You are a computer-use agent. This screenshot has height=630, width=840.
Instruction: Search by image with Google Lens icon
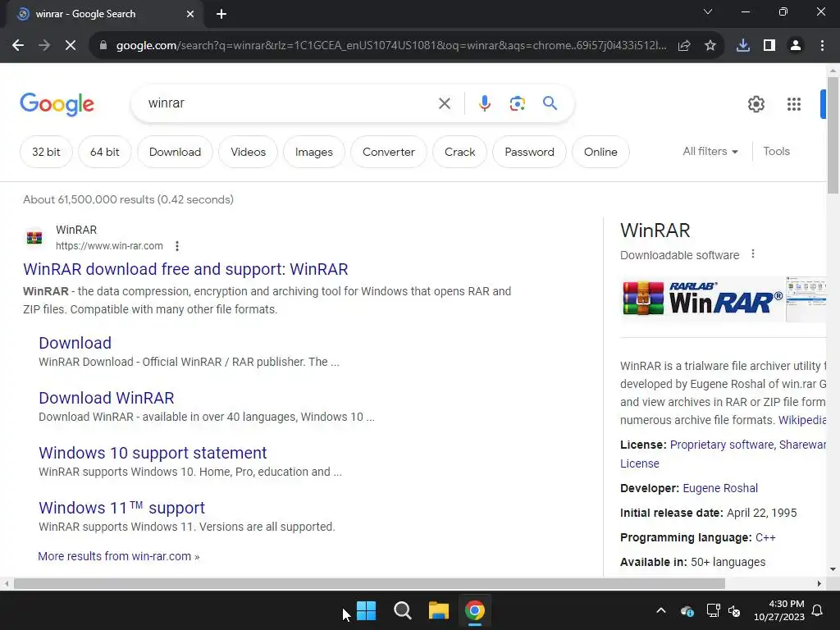tap(518, 103)
